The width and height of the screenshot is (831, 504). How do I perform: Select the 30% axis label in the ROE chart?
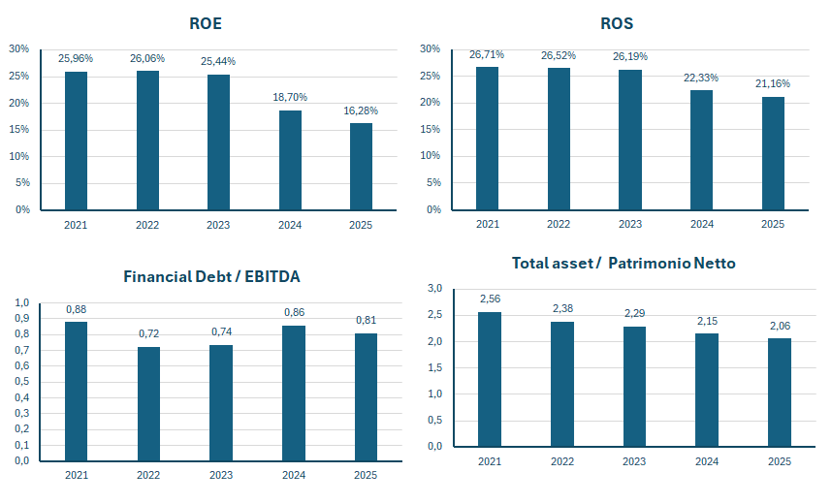pos(19,49)
